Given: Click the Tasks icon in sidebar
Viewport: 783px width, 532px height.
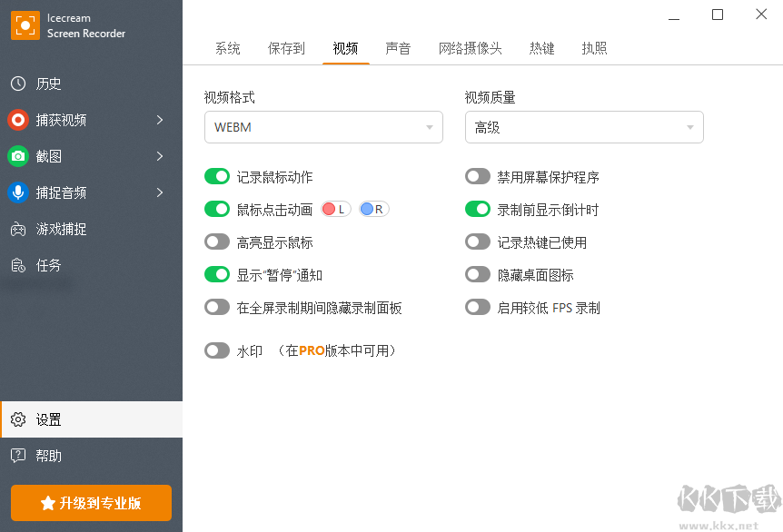Looking at the screenshot, I should (18, 265).
